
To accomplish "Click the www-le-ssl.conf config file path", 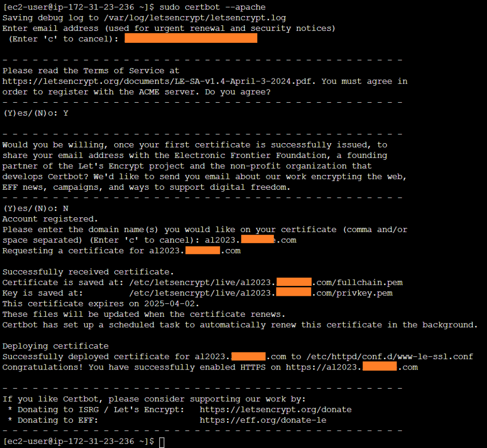I will coord(390,357).
